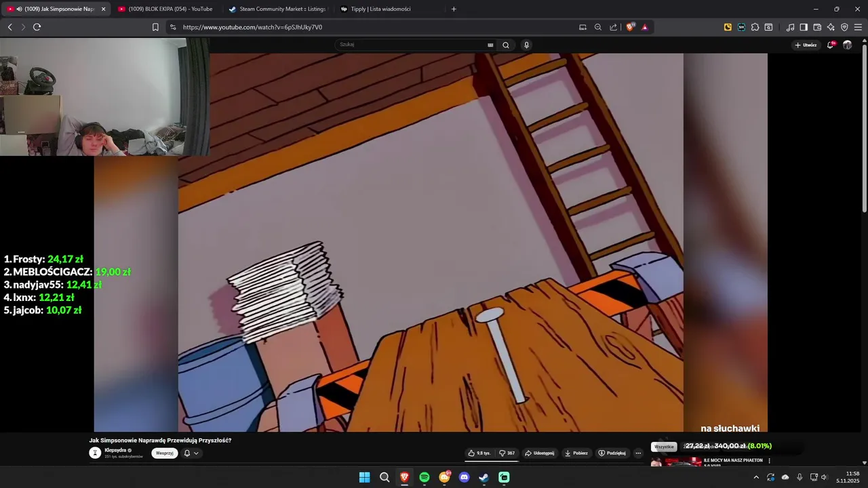Open the browser hamburger menu

(x=858, y=27)
